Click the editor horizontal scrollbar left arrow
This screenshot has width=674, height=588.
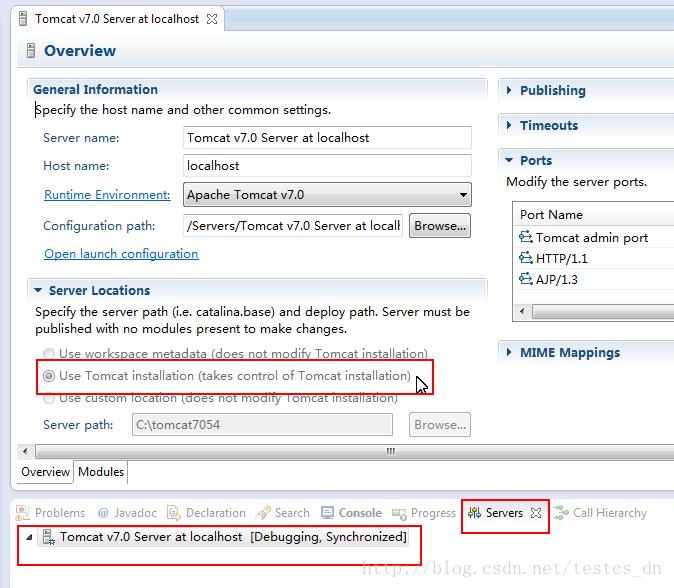point(25,451)
